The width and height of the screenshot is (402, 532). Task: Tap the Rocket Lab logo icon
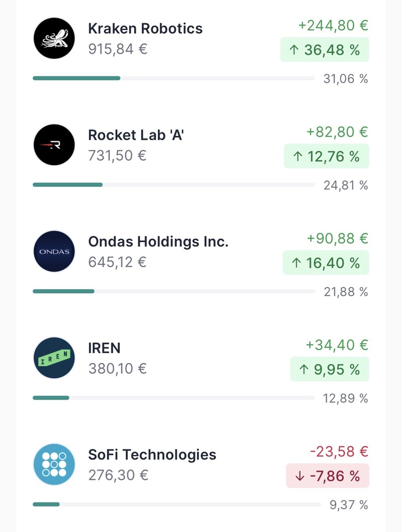pos(54,145)
